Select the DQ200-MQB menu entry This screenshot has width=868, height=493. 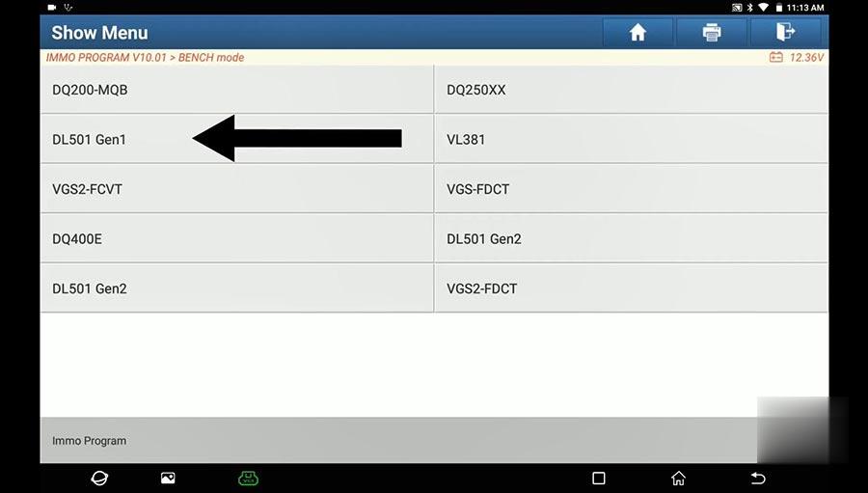coord(237,90)
